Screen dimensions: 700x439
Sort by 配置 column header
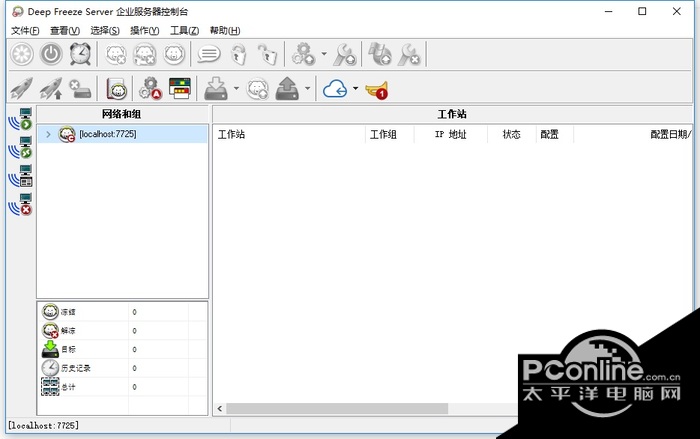tap(554, 134)
